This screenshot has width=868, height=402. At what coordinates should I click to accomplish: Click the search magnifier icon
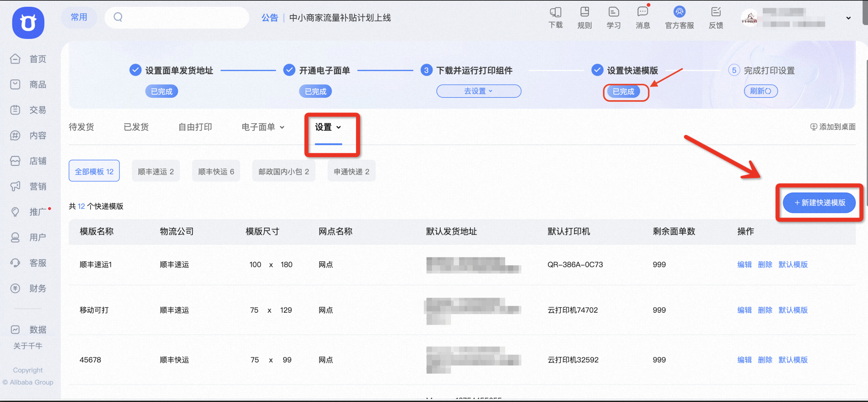click(x=118, y=17)
